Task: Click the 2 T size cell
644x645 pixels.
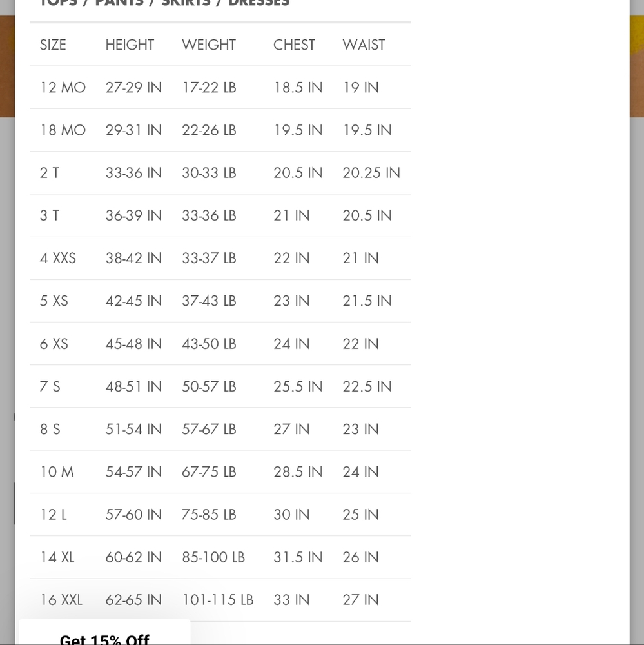Action: 50,173
